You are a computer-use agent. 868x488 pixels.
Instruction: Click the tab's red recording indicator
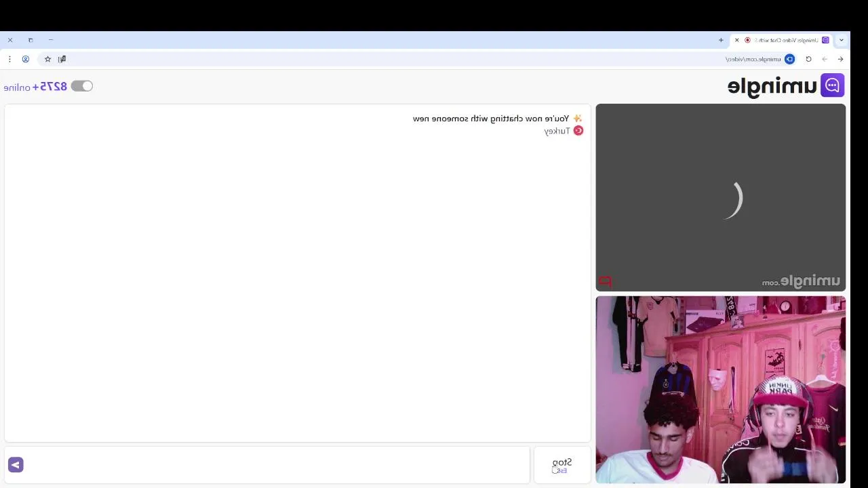point(747,40)
